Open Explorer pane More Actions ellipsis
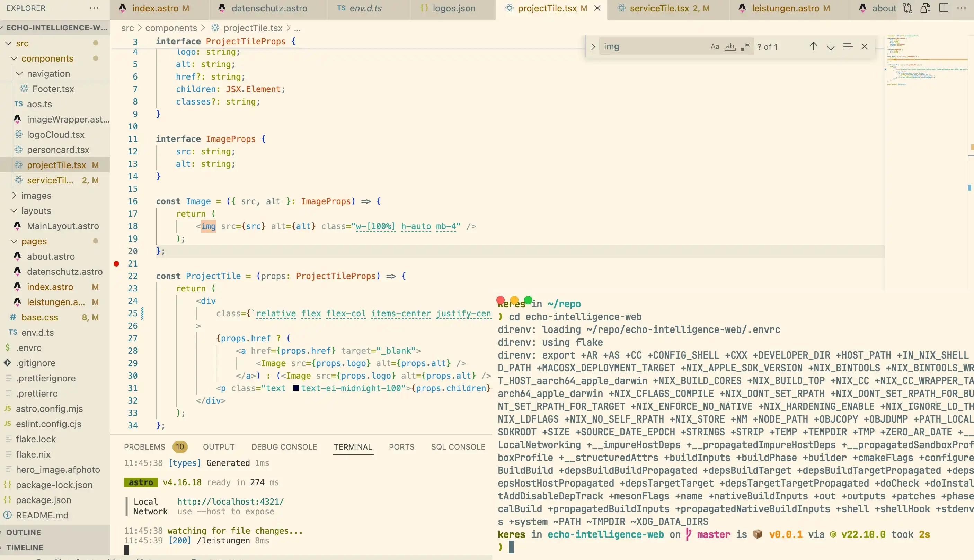Screen dimensions: 974x560 pyautogui.click(x=94, y=8)
